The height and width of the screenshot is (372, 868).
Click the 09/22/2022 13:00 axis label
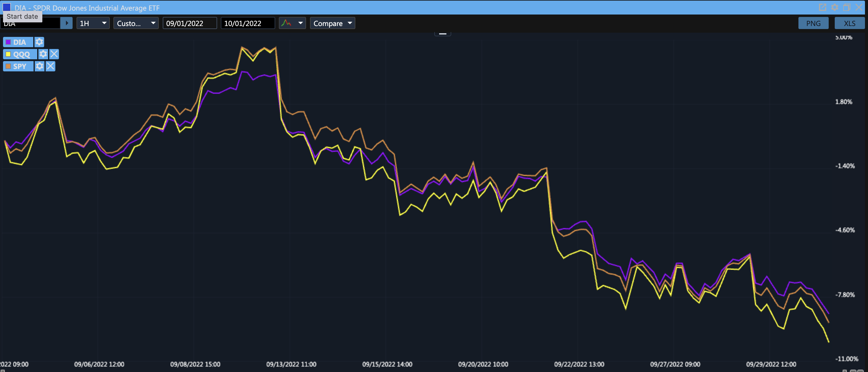tap(579, 364)
